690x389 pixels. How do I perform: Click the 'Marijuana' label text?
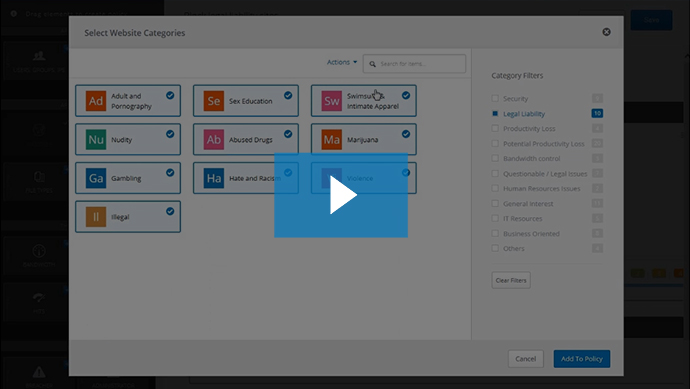[x=363, y=139]
